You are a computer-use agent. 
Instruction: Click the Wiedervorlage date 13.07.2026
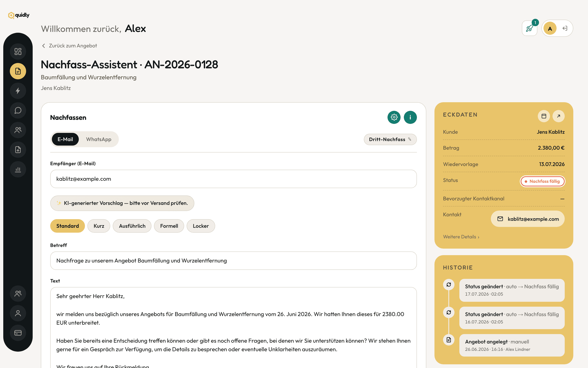tap(552, 164)
